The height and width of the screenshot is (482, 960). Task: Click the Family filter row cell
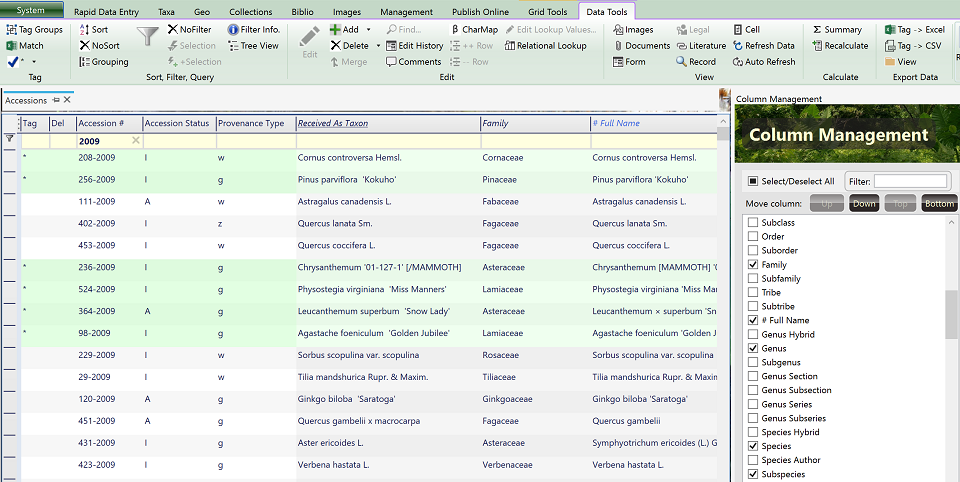coord(535,141)
